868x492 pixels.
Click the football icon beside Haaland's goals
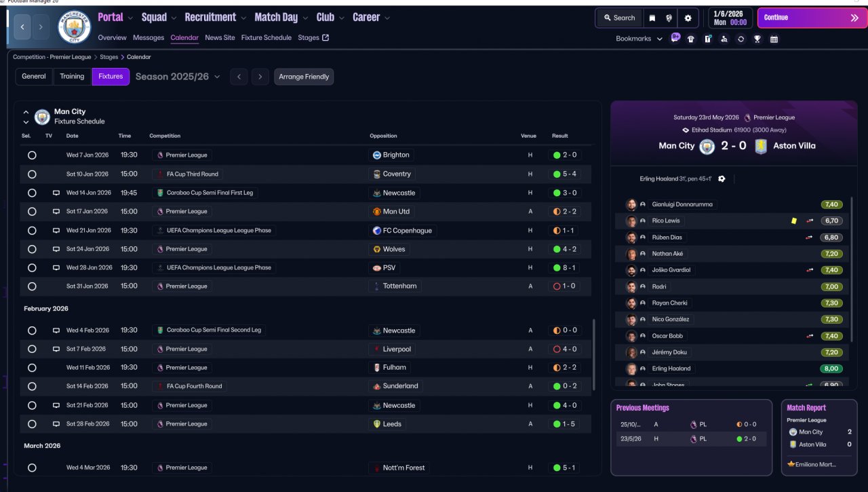[722, 179]
